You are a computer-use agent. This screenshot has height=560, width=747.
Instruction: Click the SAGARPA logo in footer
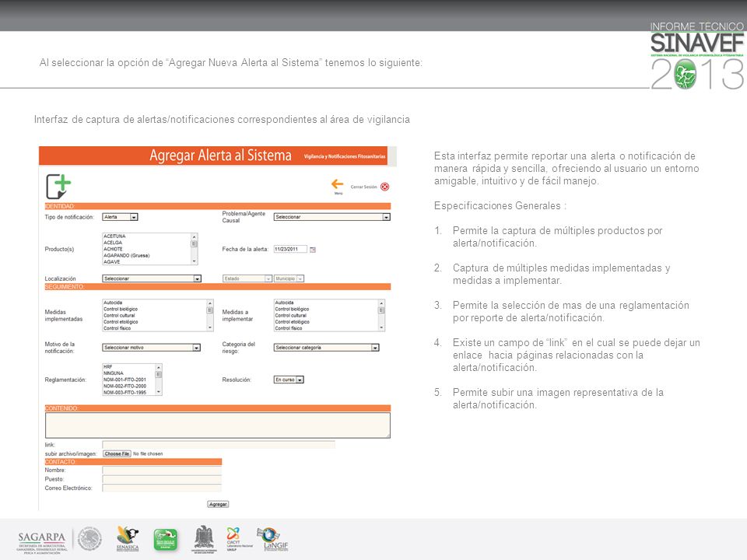point(42,541)
